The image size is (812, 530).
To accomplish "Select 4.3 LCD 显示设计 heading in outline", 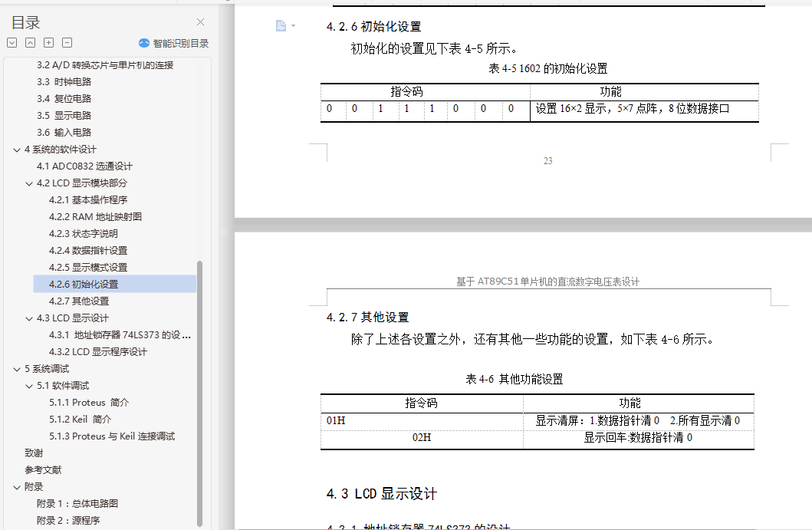I will (73, 318).
